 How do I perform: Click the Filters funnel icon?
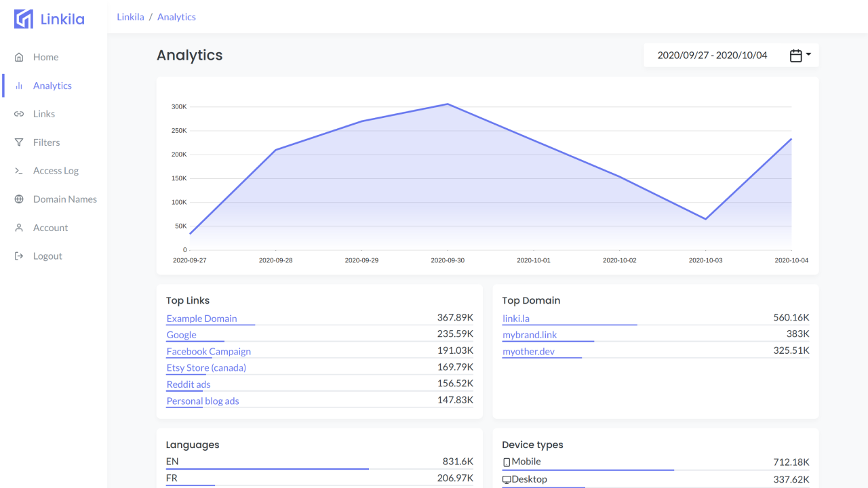tap(19, 143)
